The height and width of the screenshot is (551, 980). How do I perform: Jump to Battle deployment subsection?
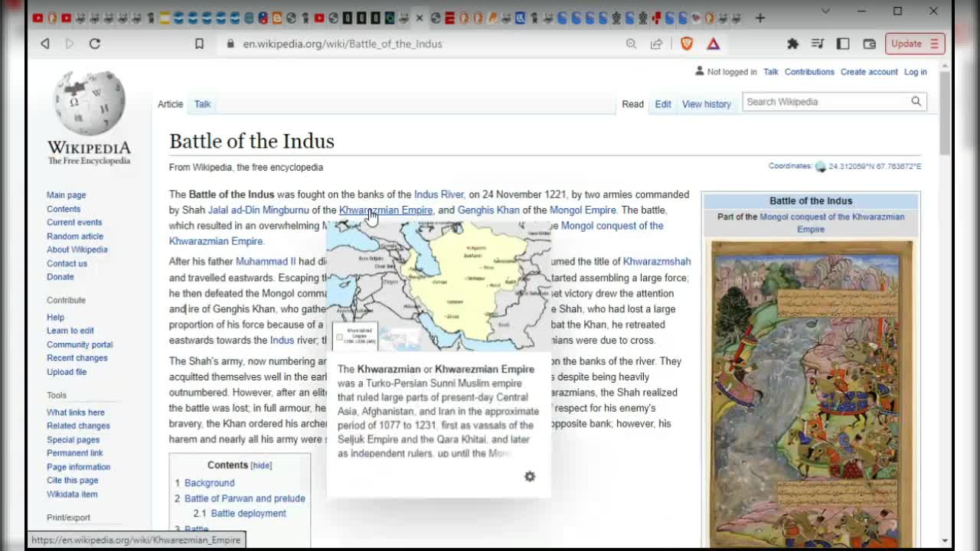tap(249, 514)
